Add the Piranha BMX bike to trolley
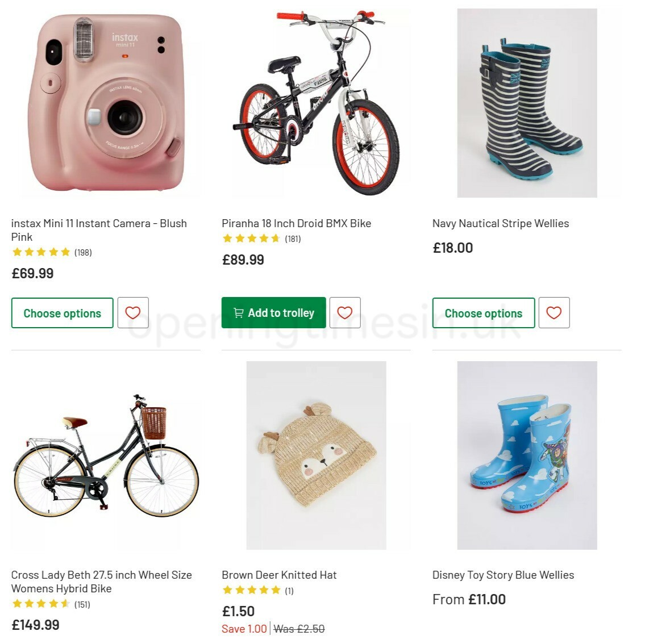 [273, 312]
